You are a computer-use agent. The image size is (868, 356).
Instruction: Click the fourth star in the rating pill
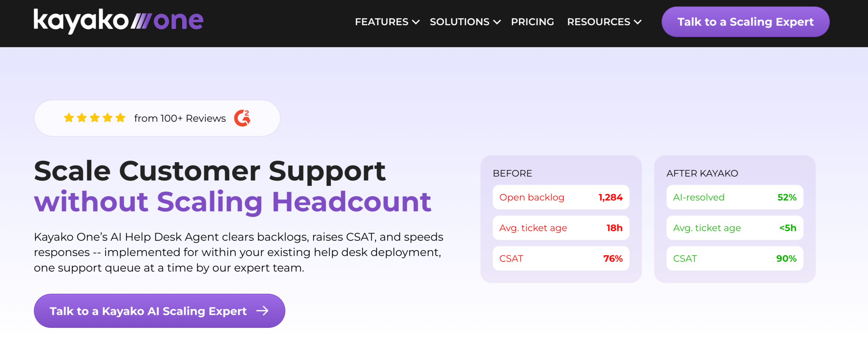point(107,118)
